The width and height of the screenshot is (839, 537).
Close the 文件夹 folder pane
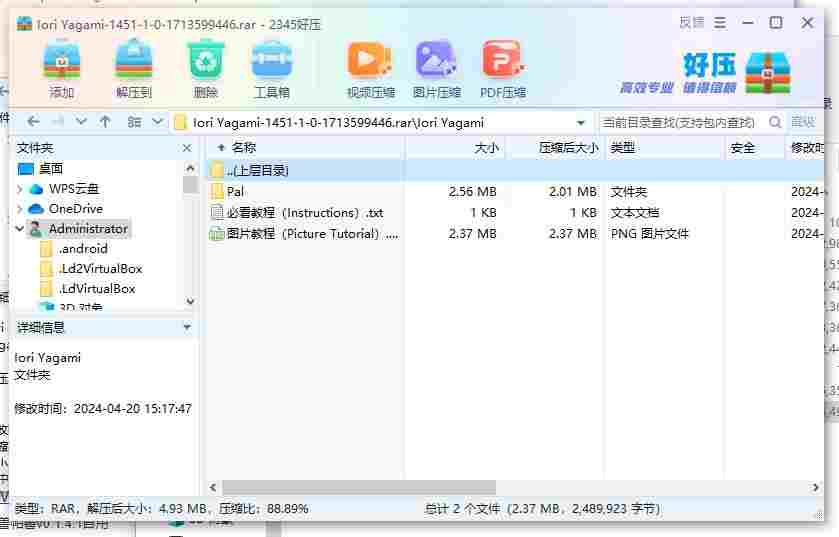(187, 148)
